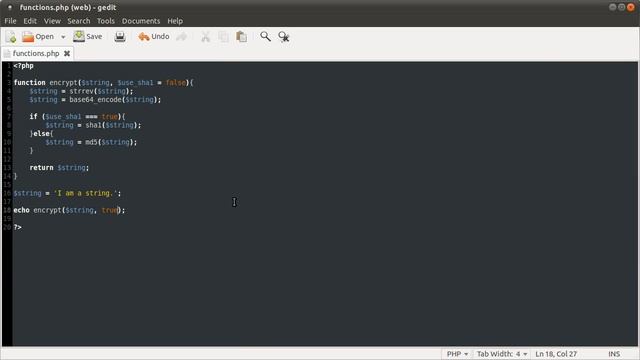The width and height of the screenshot is (640, 360).
Task: Minimize the gedit window
Action: [x=613, y=7]
